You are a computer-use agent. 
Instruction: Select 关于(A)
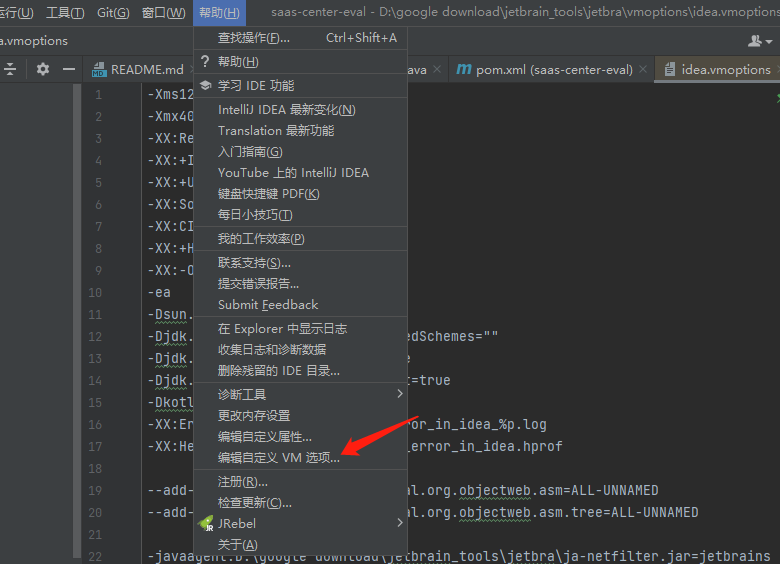(x=300, y=545)
